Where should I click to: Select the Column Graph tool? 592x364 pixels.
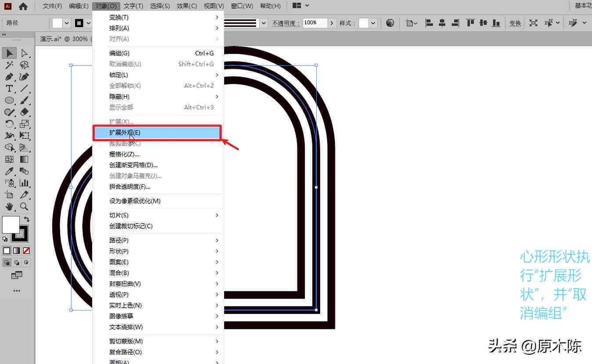25,183
